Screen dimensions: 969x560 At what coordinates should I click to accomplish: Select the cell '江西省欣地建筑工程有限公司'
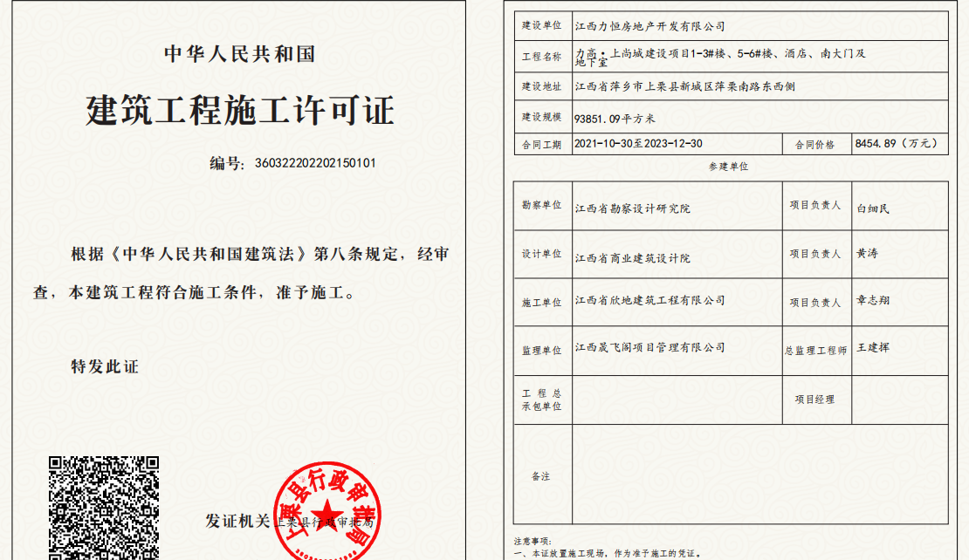click(x=650, y=300)
